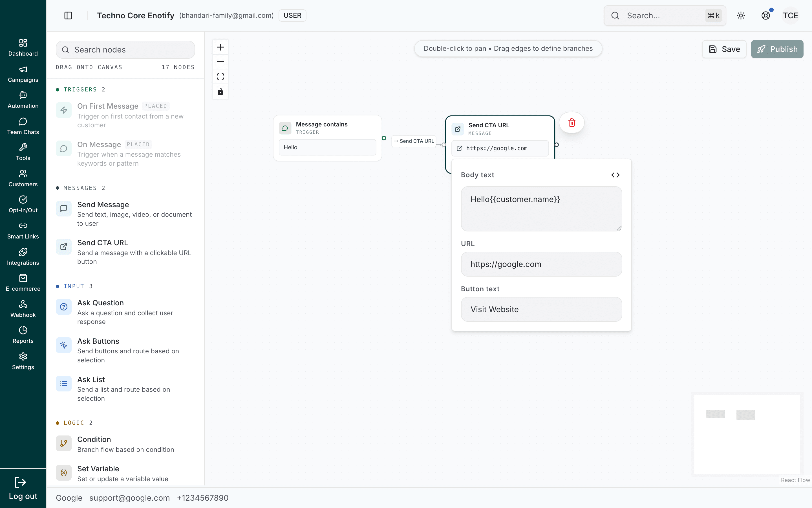Zoom out on the canvas
This screenshot has height=508, width=812.
click(220, 62)
